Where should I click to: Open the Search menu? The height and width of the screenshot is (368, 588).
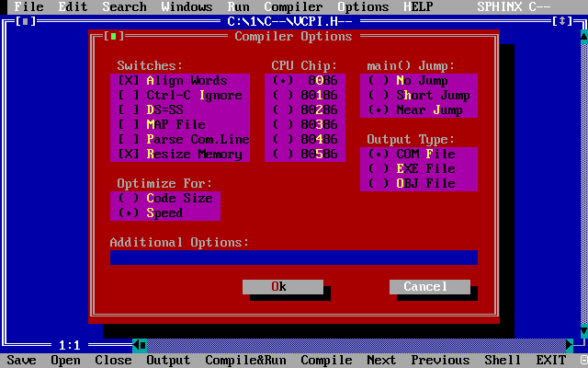point(125,6)
